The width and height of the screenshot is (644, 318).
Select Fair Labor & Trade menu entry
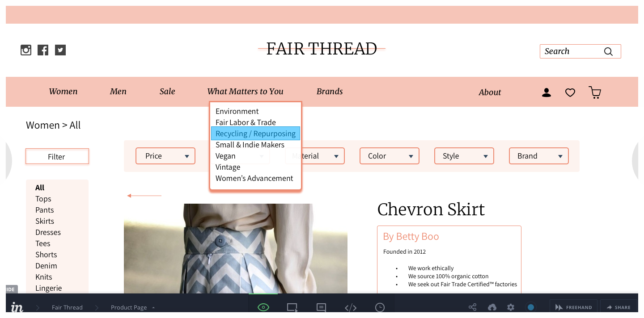[246, 122]
